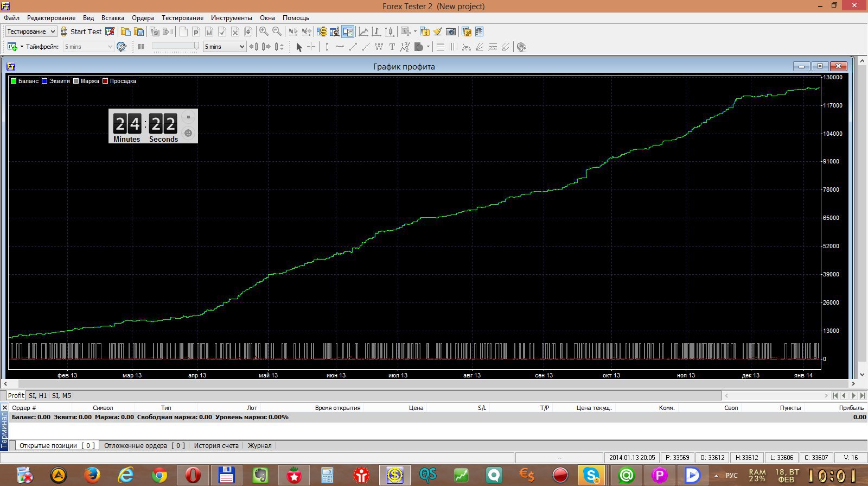This screenshot has height=486, width=868.
Task: Switch to the SI, H1 chart tab
Action: click(x=38, y=395)
